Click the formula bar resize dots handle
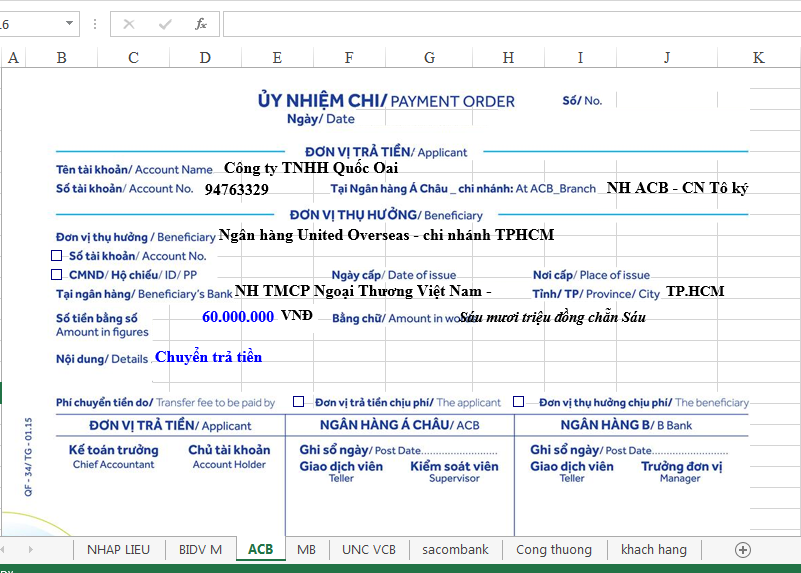 pyautogui.click(x=95, y=24)
